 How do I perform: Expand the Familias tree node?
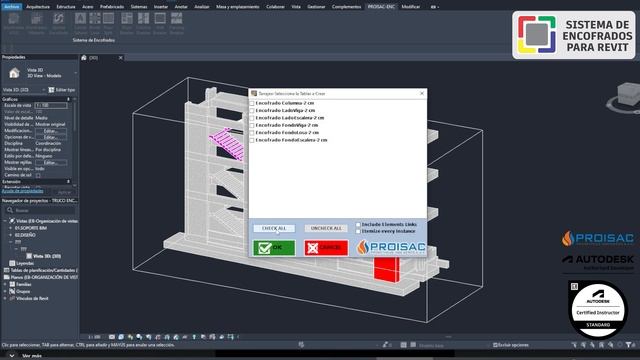click(5, 284)
